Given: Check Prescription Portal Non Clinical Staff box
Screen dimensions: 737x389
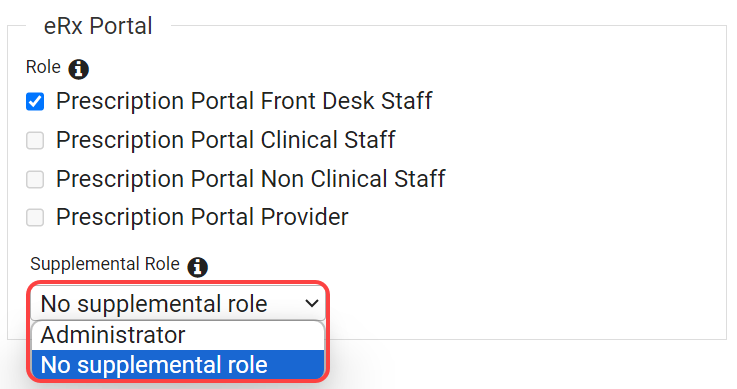Looking at the screenshot, I should pyautogui.click(x=35, y=179).
